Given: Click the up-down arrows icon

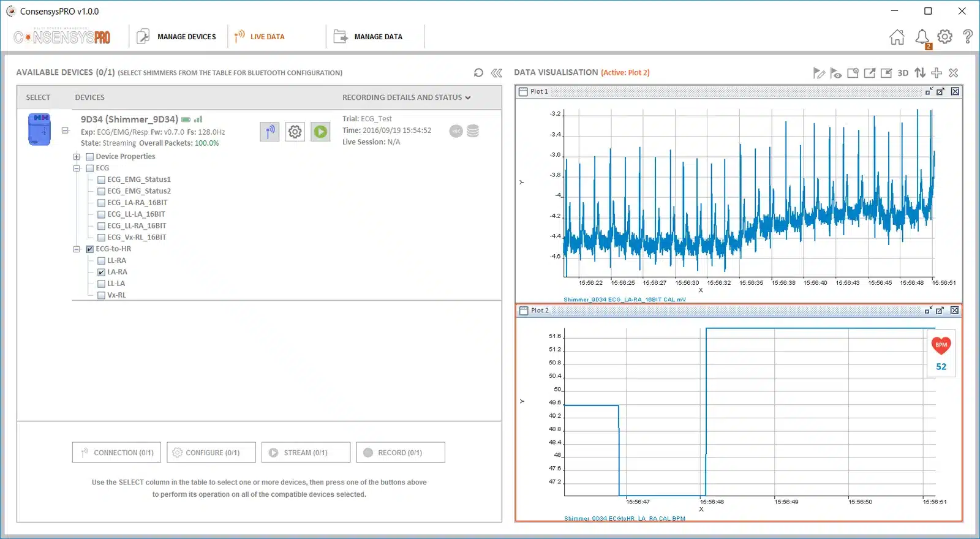Looking at the screenshot, I should (920, 73).
